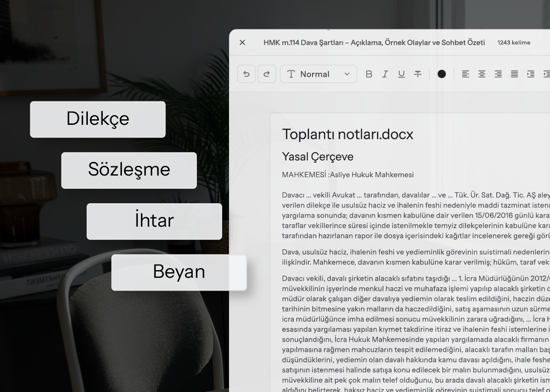Viewport: 550px width, 392px height.
Task: Click the document title HMK m.114 Dava Şartları
Action: 374,43
